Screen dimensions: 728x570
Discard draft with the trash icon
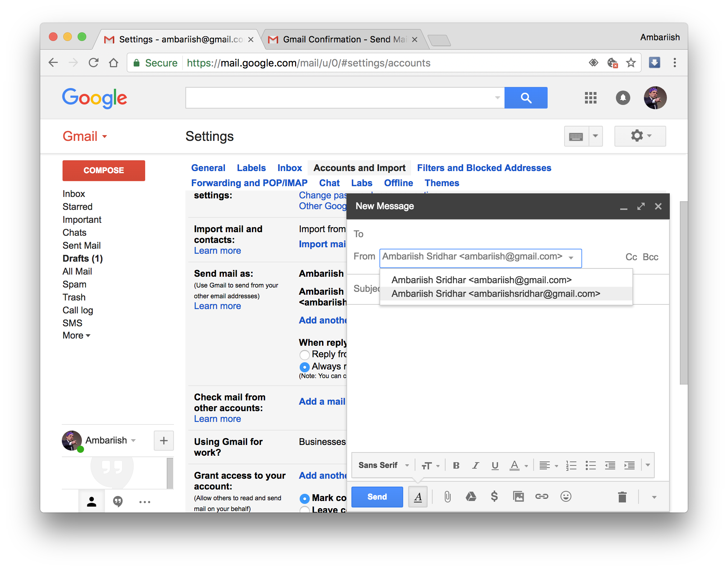[x=622, y=497]
